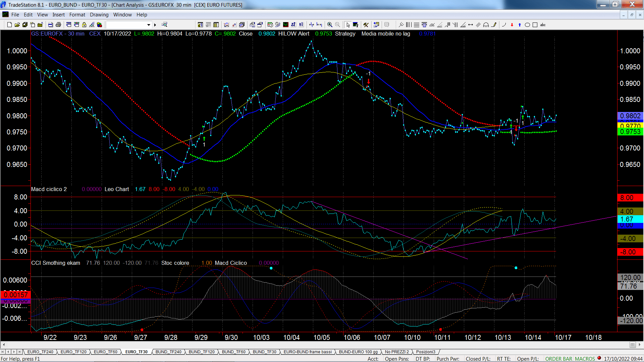Click MACROS in status bar

coord(585,359)
